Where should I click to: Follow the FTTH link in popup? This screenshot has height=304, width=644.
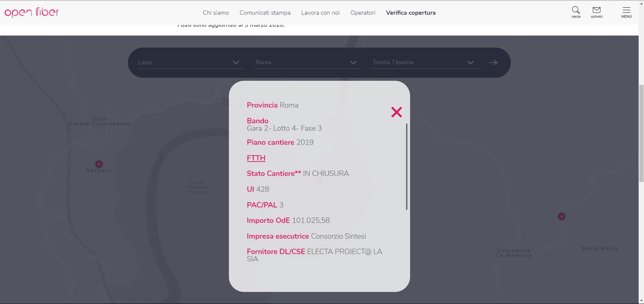[256, 158]
